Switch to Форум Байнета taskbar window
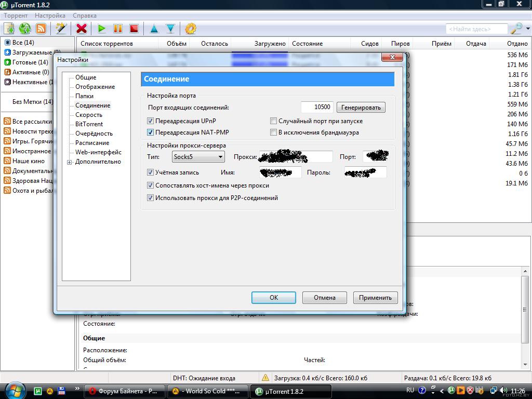Image resolution: width=532 pixels, height=399 pixels. (125, 391)
